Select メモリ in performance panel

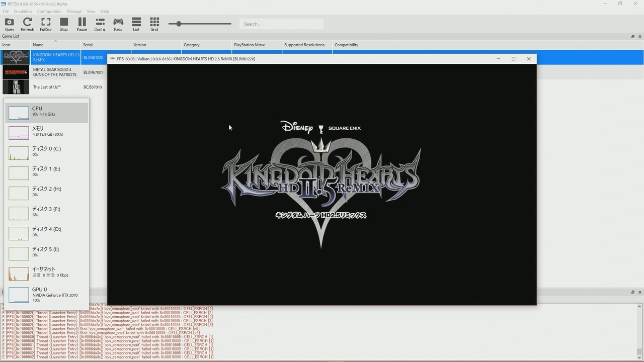point(47,133)
